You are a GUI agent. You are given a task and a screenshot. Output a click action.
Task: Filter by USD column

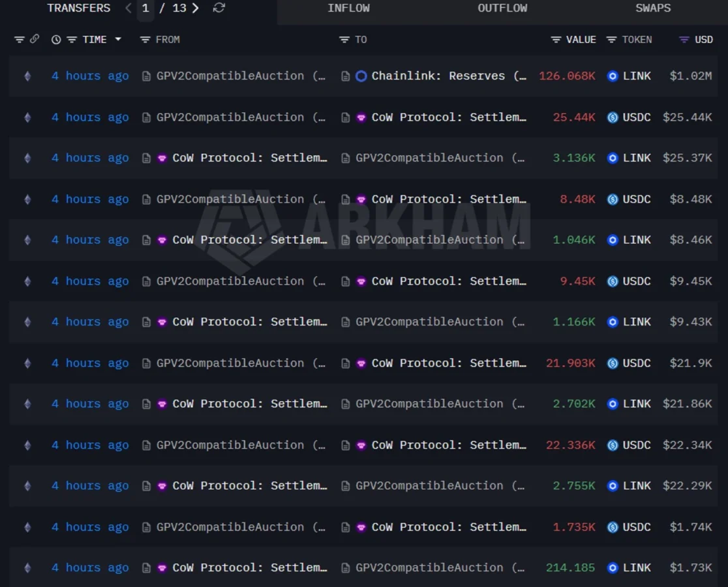(684, 40)
